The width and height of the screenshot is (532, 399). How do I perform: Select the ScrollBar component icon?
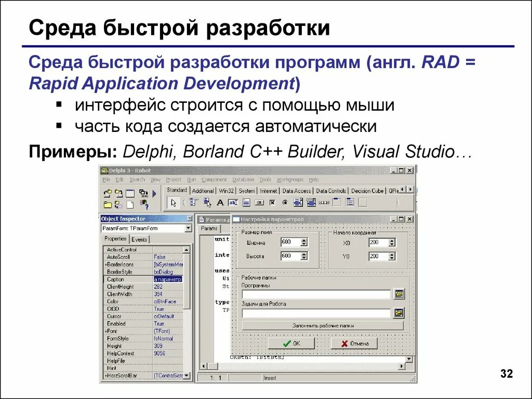coord(324,203)
